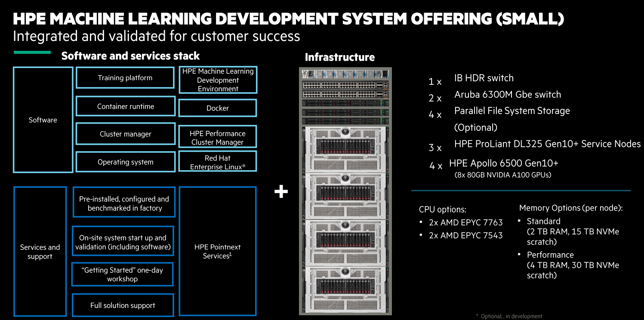Open the Software and services stack section
This screenshot has width=644, height=320.
(130, 56)
